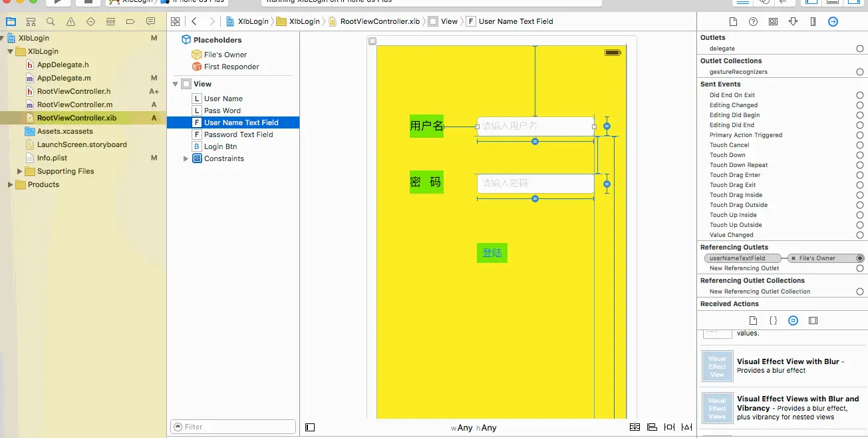Viewport: 868px width, 438px height.
Task: Select Password Text Field in outline
Action: [238, 134]
